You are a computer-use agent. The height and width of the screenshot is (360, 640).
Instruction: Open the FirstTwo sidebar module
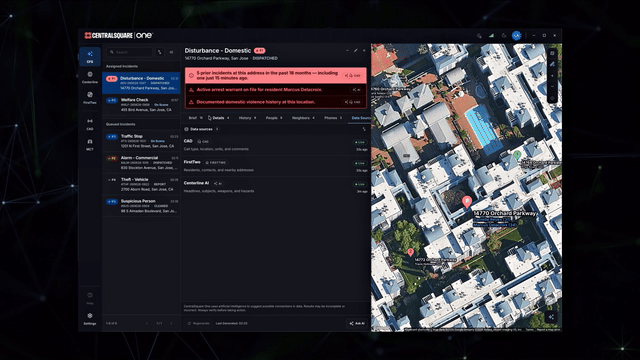90,98
